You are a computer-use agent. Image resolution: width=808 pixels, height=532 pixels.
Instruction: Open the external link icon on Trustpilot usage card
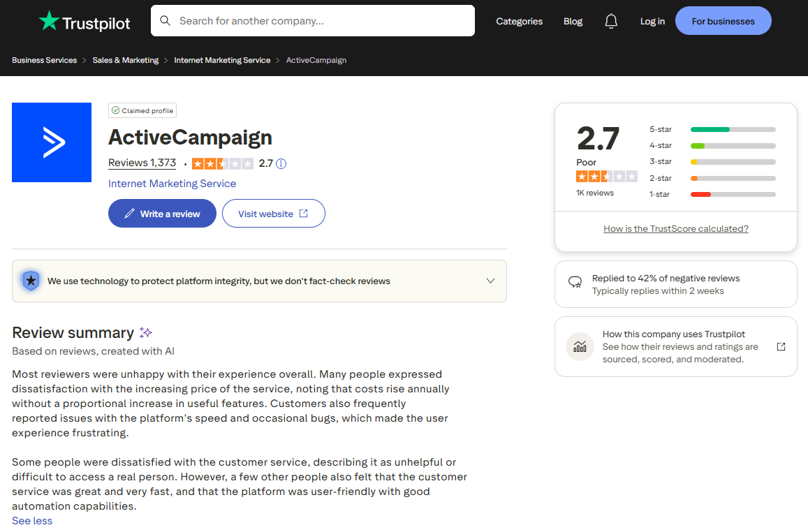781,346
